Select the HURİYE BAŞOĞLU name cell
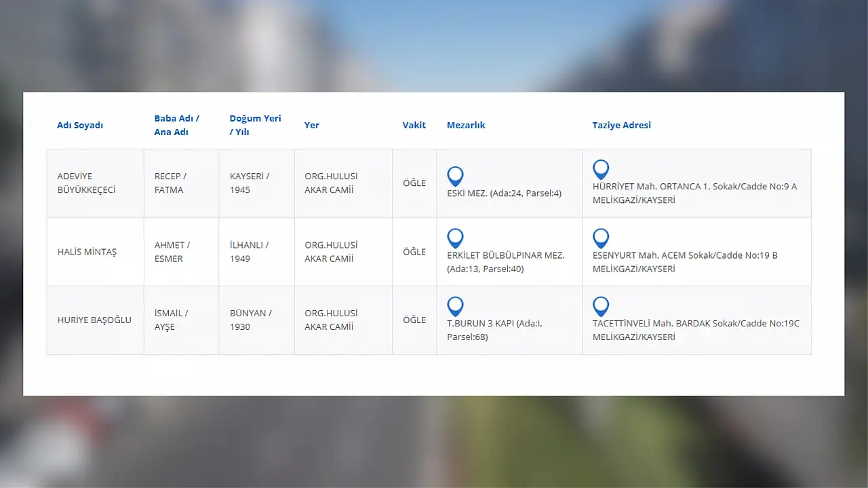 pyautogui.click(x=94, y=320)
